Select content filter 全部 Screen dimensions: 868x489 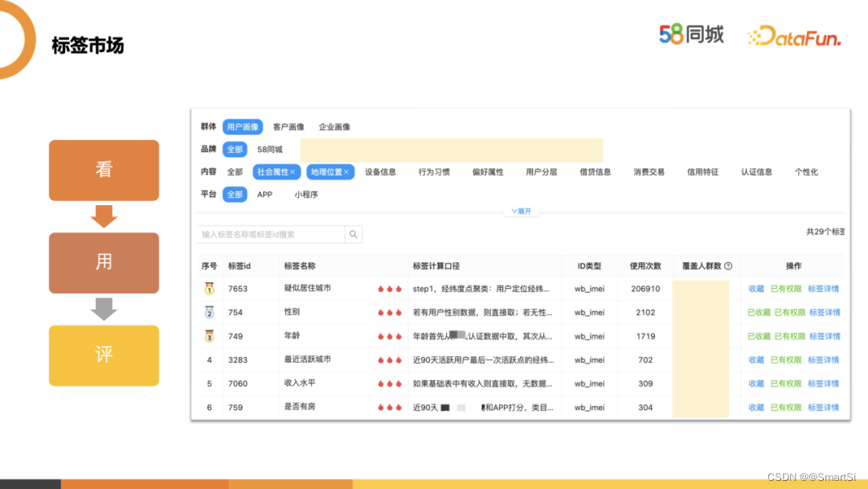(235, 172)
